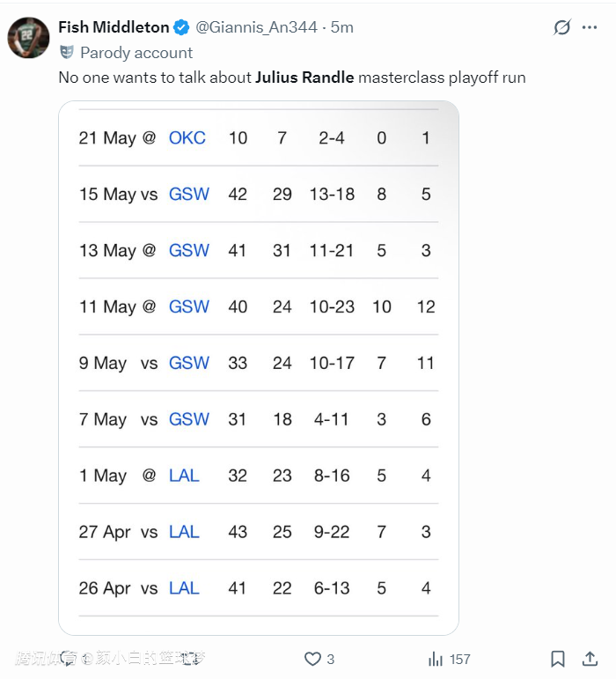
Task: Click GSW link in the 15 May row
Action: coord(189,195)
